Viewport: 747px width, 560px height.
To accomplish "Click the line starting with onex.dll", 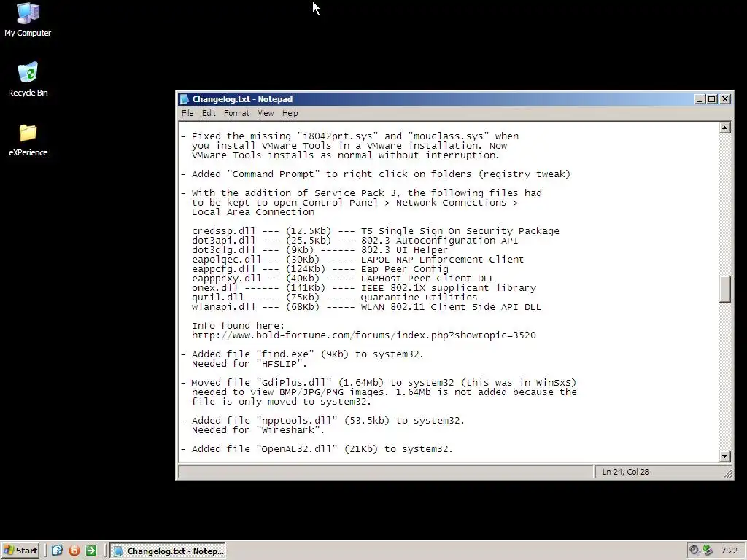I will point(364,288).
